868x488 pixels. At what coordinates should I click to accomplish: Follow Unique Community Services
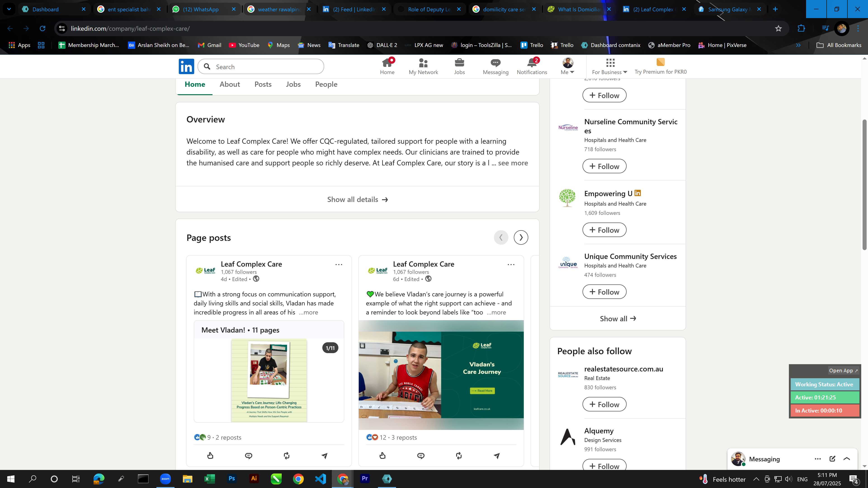point(604,292)
